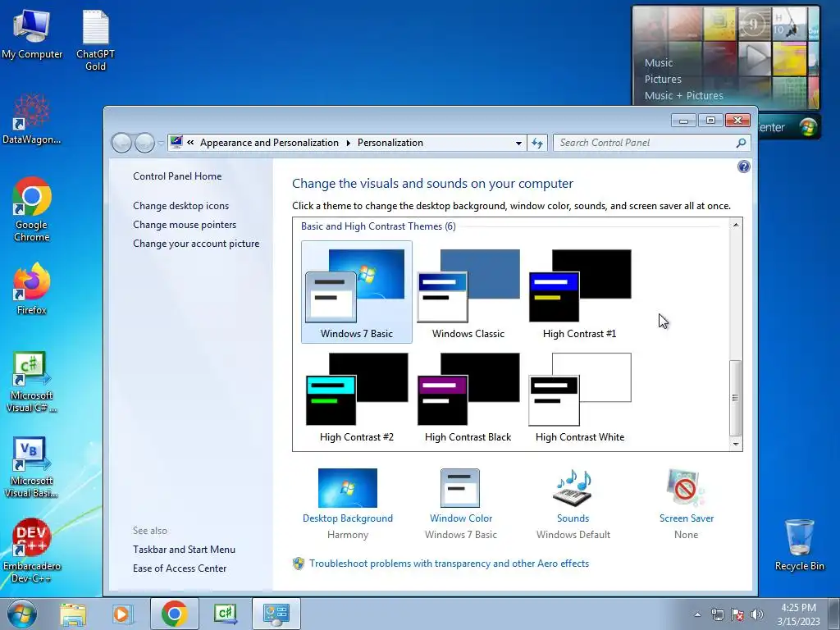Open Change your account picture link

pyautogui.click(x=196, y=243)
